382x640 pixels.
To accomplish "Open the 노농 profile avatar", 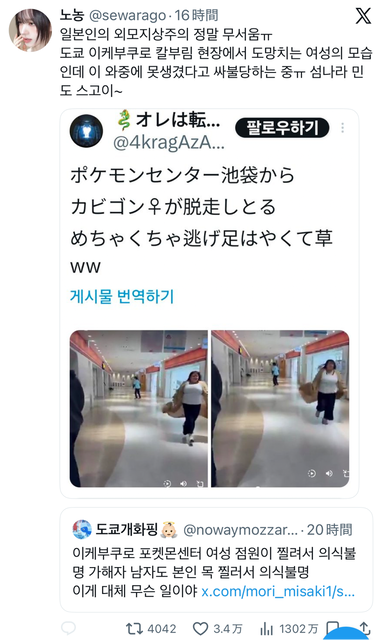I will (x=31, y=31).
